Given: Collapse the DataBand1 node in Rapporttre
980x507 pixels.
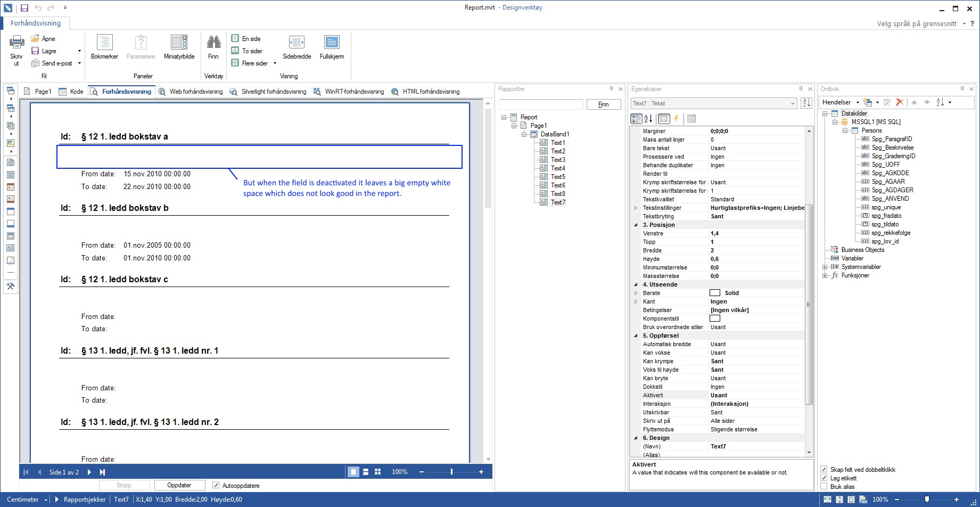Looking at the screenshot, I should [524, 134].
